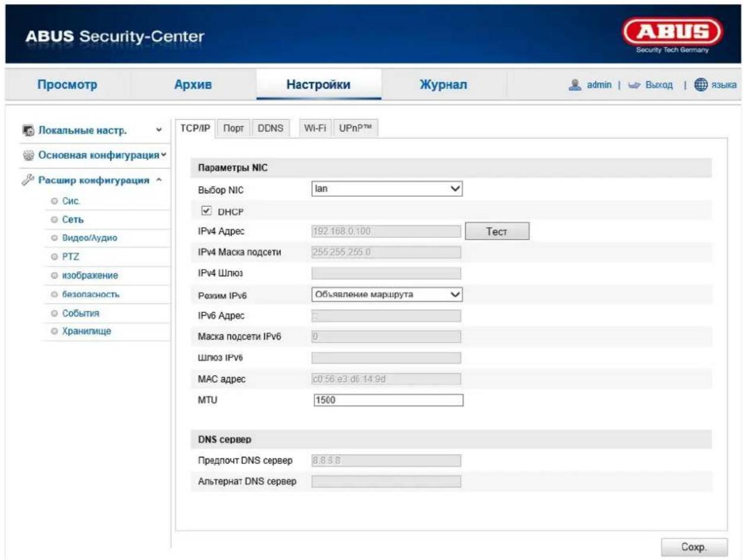Image resolution: width=743 pixels, height=560 pixels.
Task: Click the IPv4 Шлюз field
Action: pyautogui.click(x=386, y=273)
